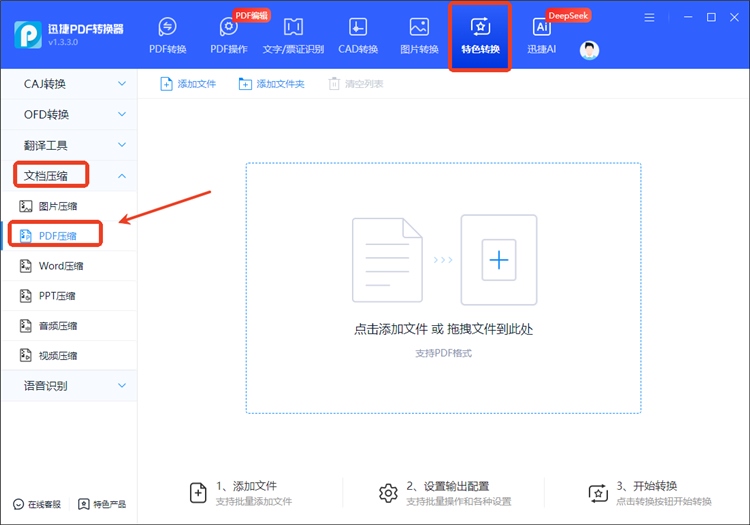Switch to 文字/票证识别 tab
The image size is (750, 525).
coord(293,36)
